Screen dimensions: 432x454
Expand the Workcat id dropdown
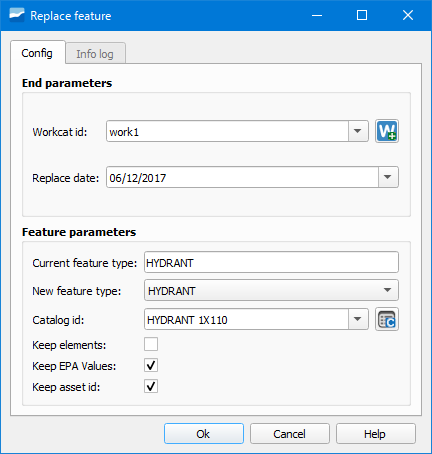358,131
